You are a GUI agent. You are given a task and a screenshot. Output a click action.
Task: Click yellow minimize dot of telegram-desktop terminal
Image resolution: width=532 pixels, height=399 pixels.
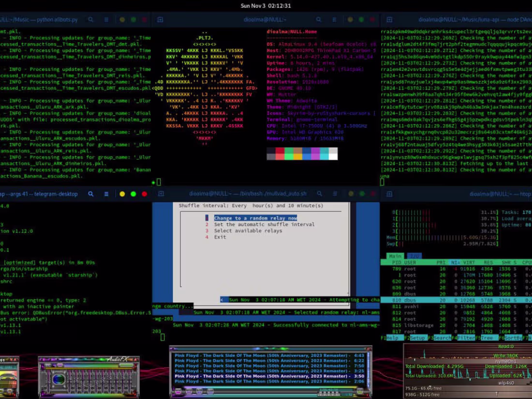coord(122,194)
